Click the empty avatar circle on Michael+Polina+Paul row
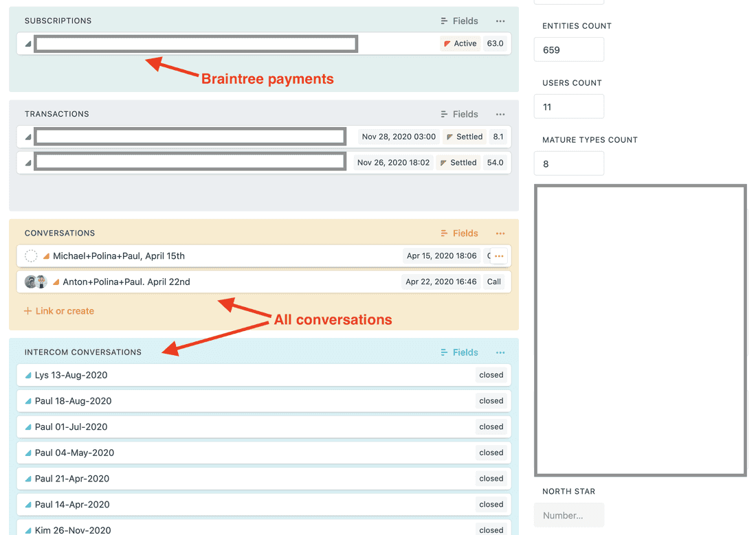Screen dimensions: 756x535 pos(31,255)
